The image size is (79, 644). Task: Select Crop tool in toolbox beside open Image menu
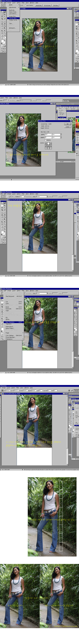pyautogui.click(x=2, y=19)
